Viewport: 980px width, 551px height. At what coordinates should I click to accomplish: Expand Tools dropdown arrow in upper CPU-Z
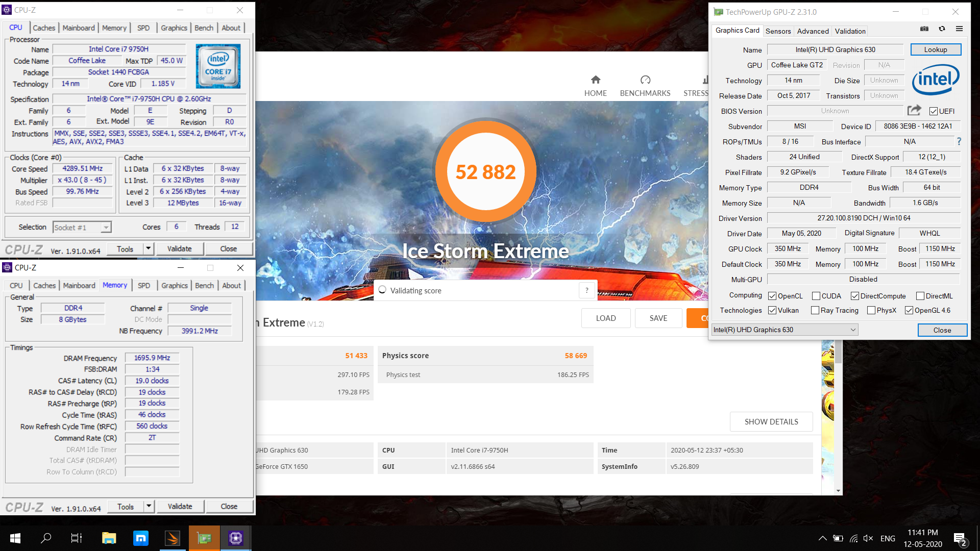tap(148, 249)
